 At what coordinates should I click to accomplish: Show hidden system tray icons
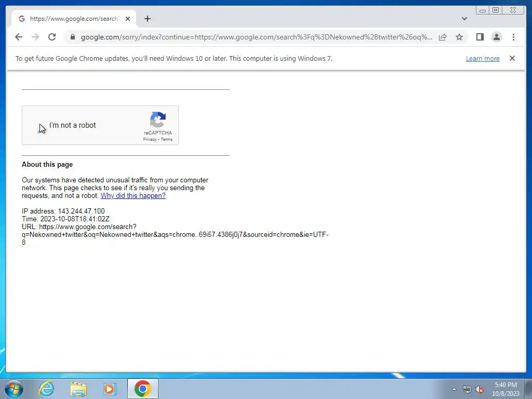coord(454,389)
